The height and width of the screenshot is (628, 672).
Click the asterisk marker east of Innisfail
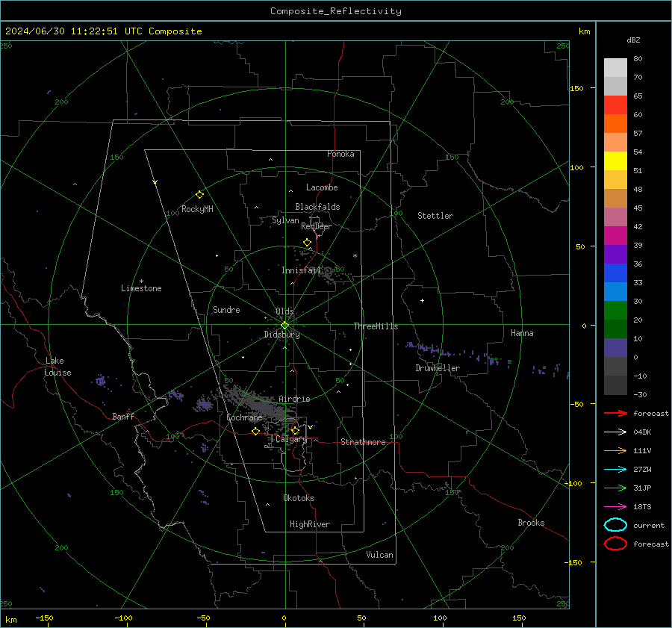point(355,256)
